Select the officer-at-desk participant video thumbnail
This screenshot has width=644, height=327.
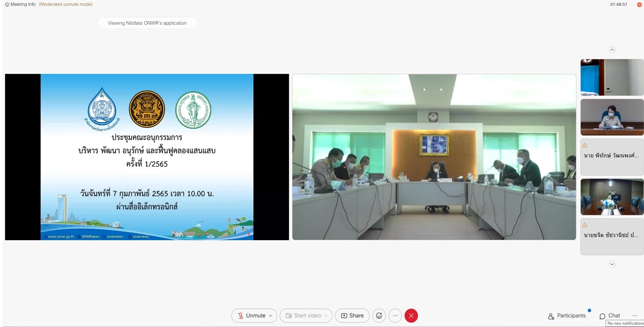point(612,117)
